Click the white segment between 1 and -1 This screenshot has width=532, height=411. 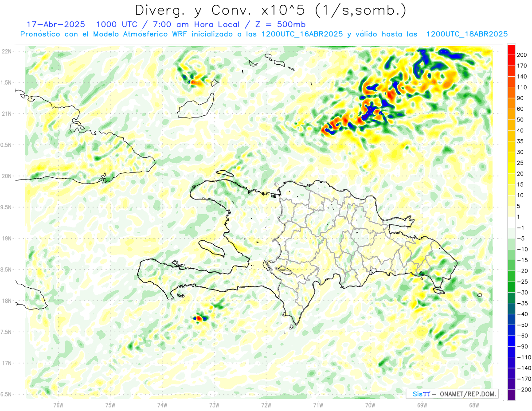[x=511, y=223]
